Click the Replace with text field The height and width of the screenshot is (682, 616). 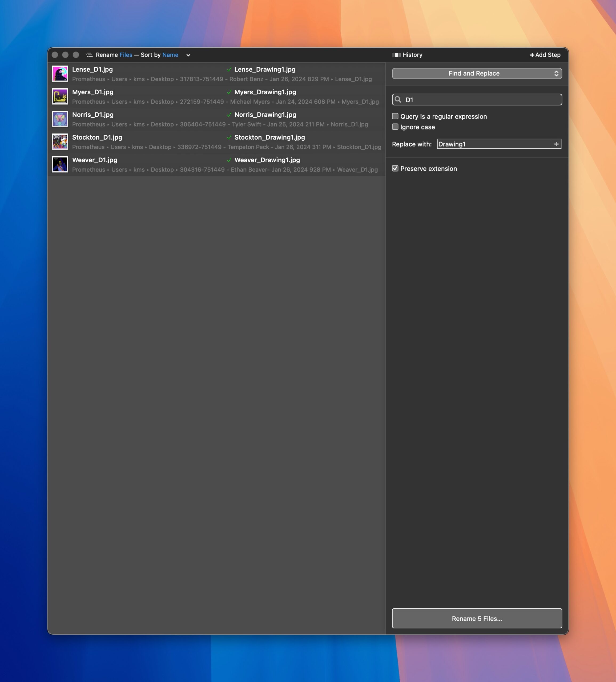click(x=493, y=144)
